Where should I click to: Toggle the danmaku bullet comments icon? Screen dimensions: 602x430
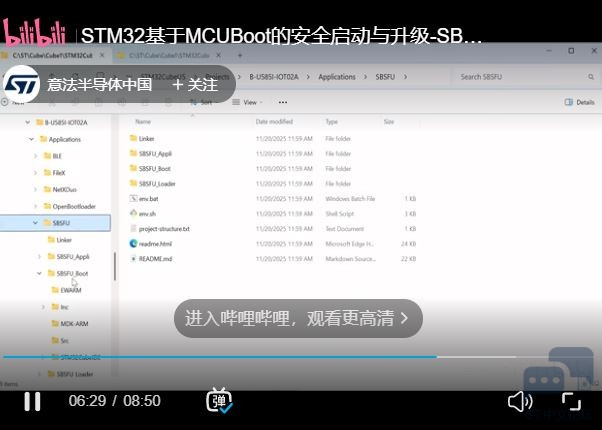click(219, 400)
